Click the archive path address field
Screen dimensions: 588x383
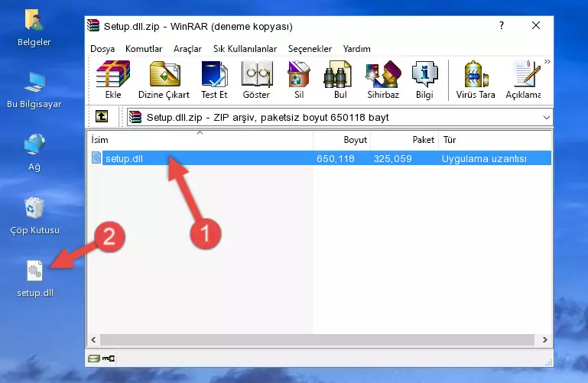[339, 117]
